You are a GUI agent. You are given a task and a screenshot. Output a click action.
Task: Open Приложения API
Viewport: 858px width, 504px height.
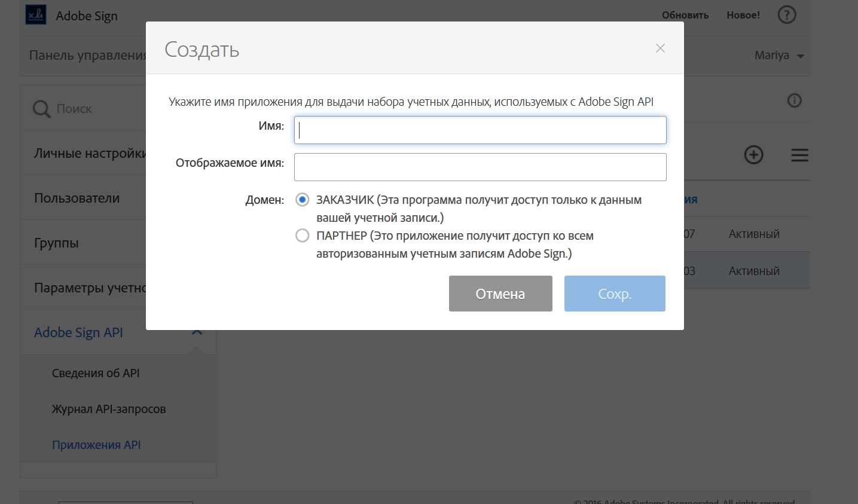pyautogui.click(x=96, y=445)
